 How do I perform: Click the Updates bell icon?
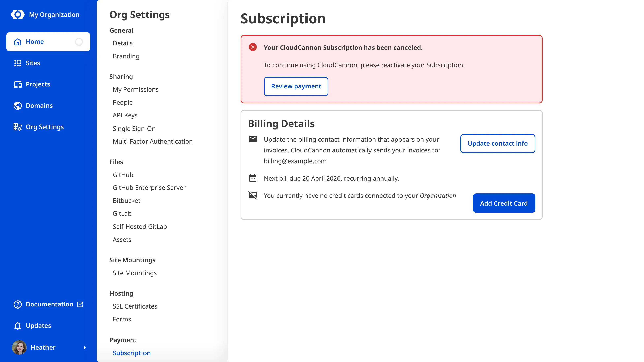point(18,326)
